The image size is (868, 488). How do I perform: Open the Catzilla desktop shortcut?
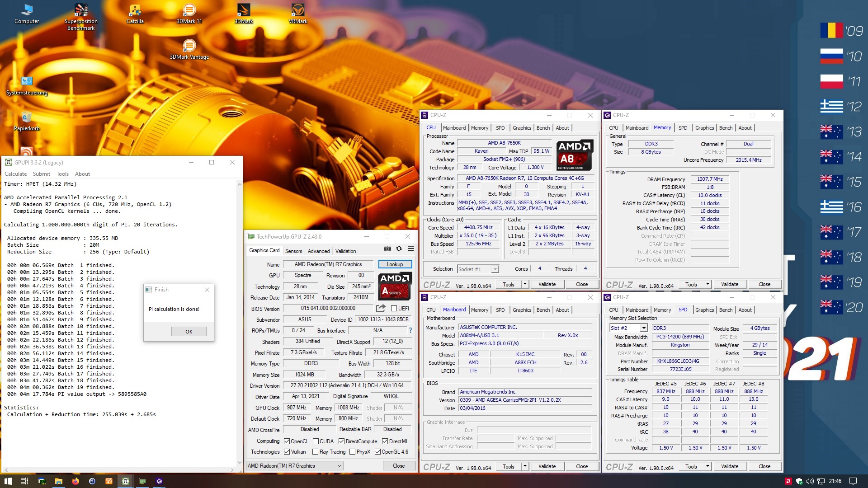(x=135, y=14)
